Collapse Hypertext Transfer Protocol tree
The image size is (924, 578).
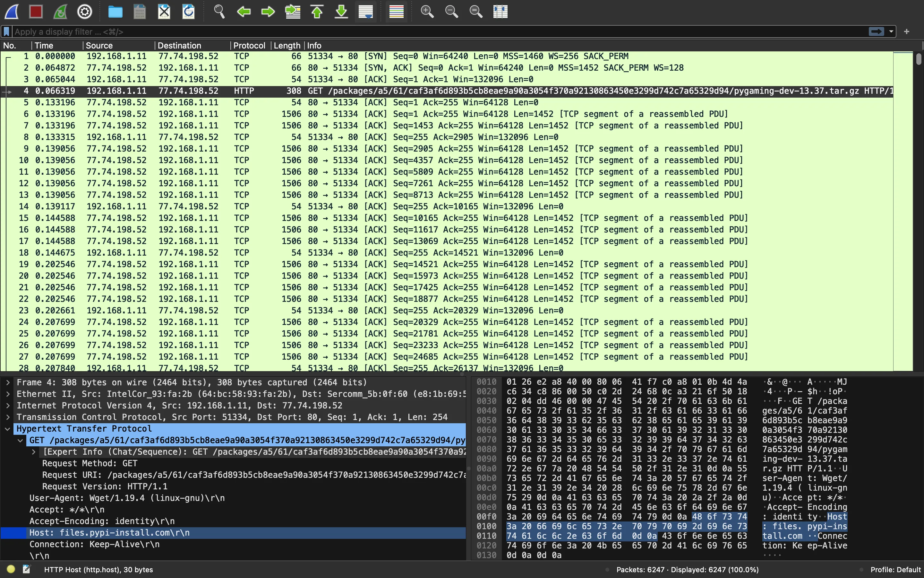[8, 429]
